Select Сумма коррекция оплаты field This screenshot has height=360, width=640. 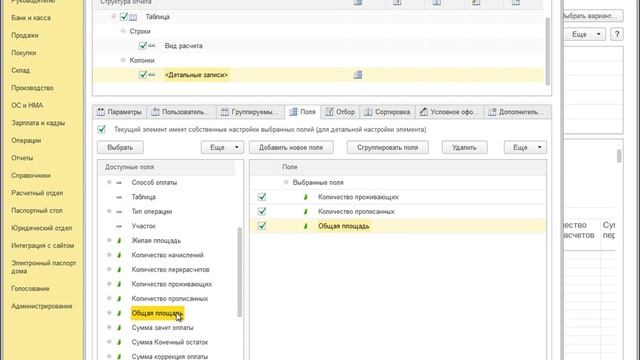[x=170, y=356]
